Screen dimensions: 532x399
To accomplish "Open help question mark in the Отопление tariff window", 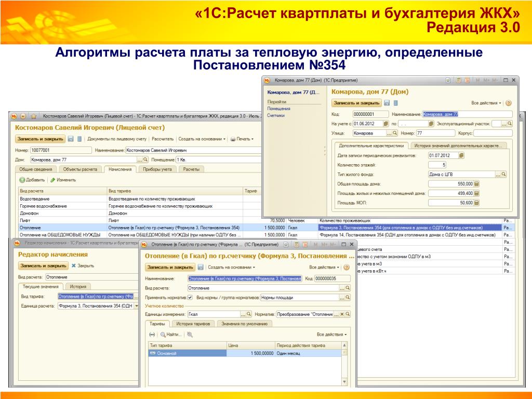I will pos(347,268).
